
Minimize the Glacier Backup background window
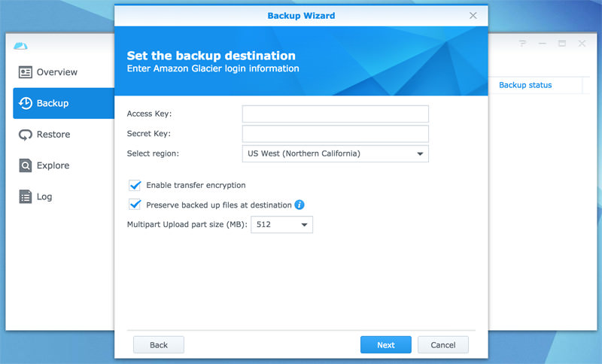coord(542,44)
